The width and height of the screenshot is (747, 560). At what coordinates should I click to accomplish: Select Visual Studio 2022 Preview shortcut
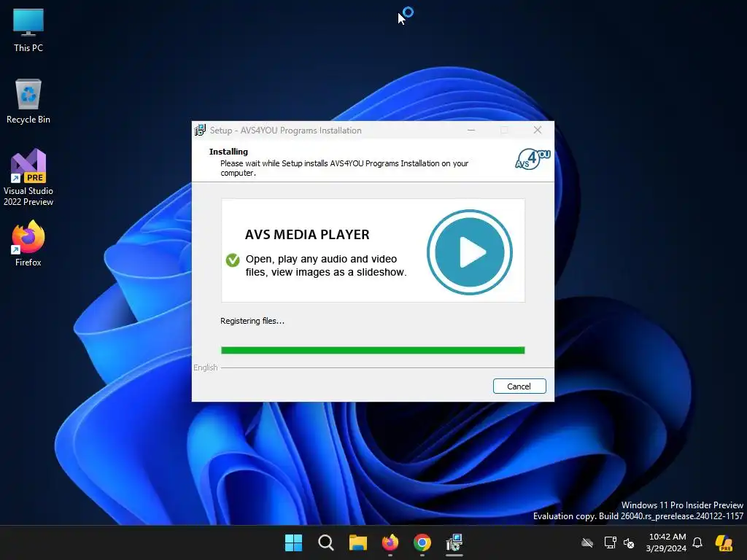click(28, 177)
